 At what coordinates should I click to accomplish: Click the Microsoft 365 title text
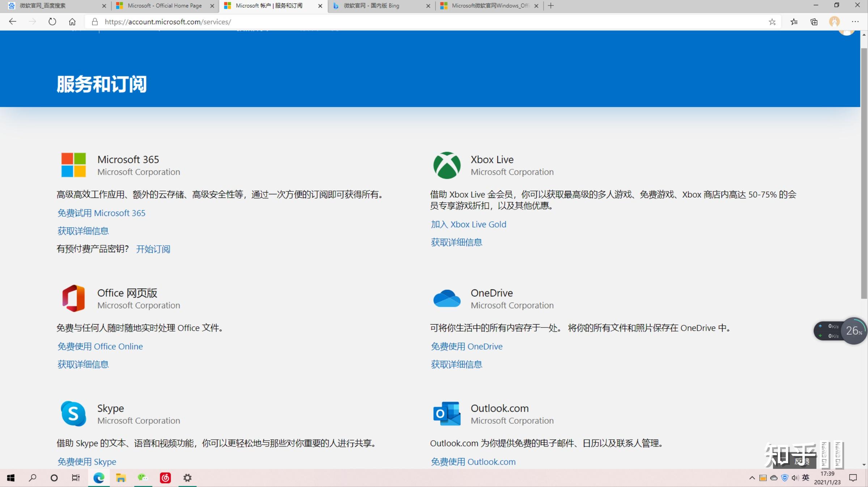coord(128,160)
